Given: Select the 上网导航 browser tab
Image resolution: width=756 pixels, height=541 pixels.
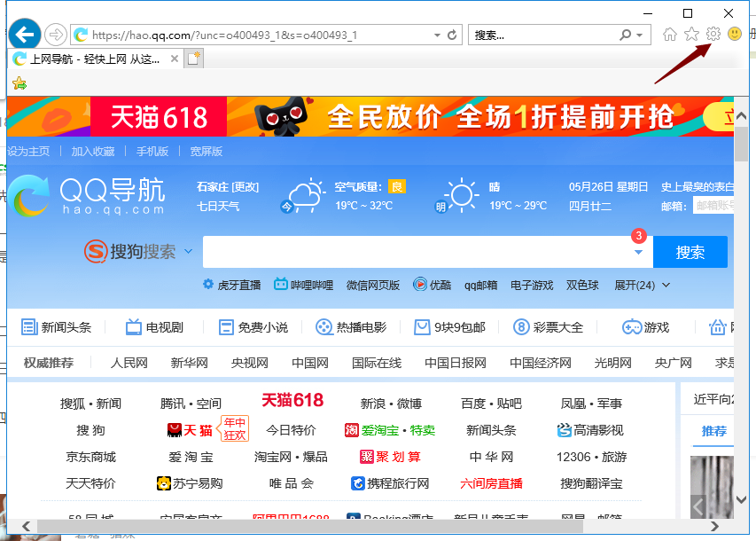Looking at the screenshot, I should pos(96,59).
